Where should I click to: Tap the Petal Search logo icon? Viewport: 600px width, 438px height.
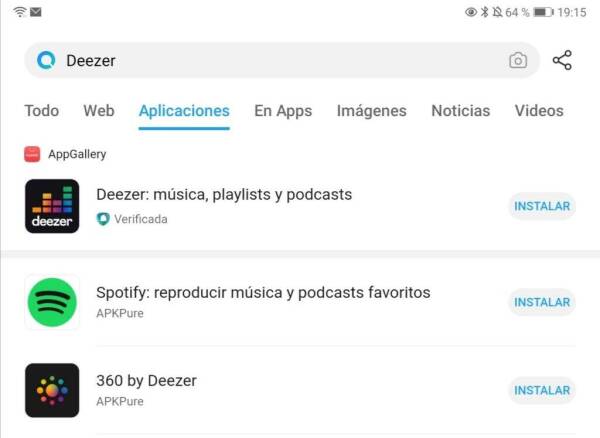pyautogui.click(x=46, y=60)
